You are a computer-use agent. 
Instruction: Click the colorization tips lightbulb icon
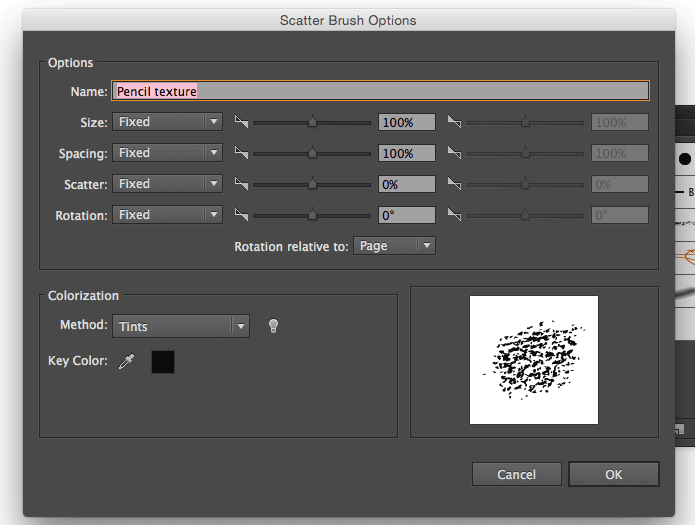pyautogui.click(x=273, y=326)
